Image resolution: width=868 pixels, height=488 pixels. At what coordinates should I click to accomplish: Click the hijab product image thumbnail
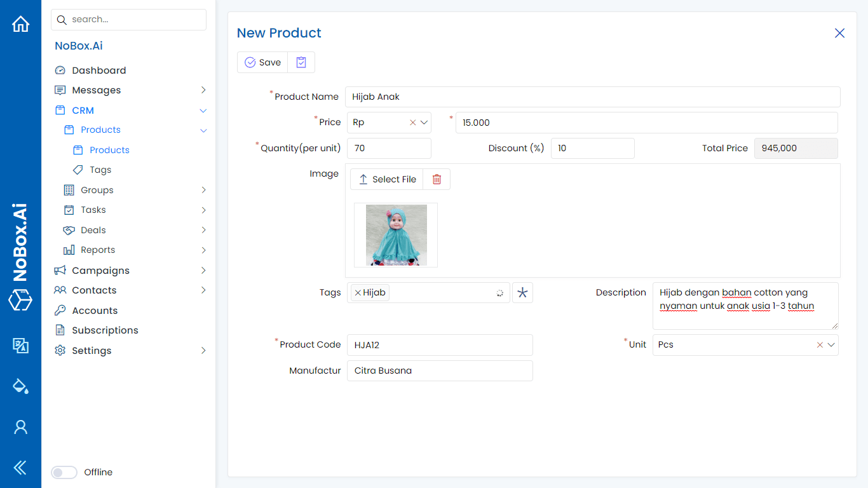(x=395, y=234)
